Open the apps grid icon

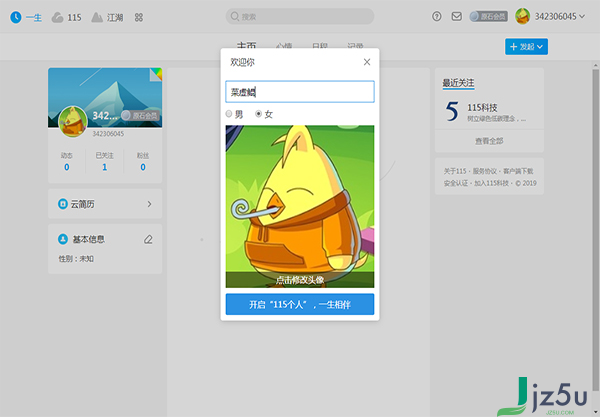click(139, 17)
